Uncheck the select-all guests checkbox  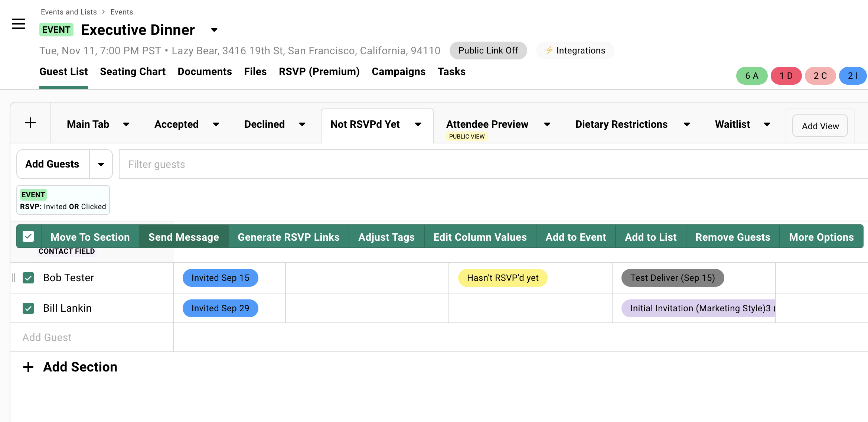(28, 237)
